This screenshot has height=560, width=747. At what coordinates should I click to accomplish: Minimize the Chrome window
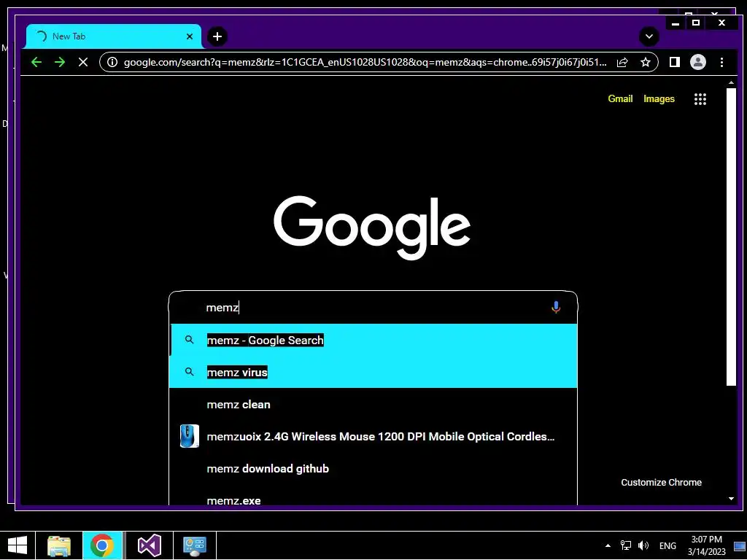[x=675, y=23]
